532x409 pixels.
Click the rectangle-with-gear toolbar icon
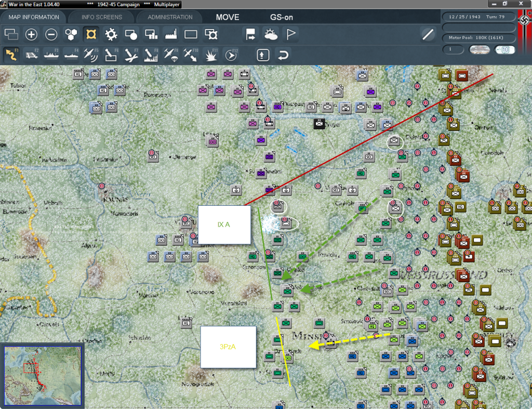(x=211, y=34)
